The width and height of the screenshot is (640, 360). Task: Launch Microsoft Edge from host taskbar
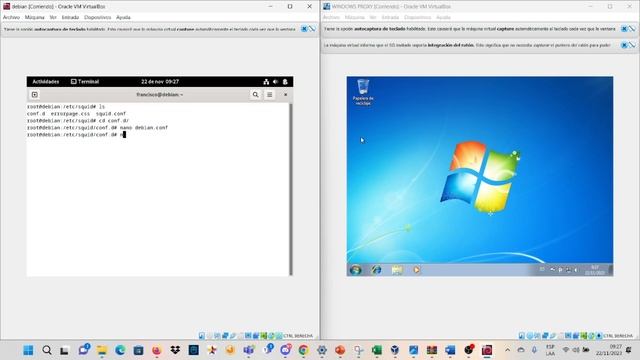(x=120, y=350)
